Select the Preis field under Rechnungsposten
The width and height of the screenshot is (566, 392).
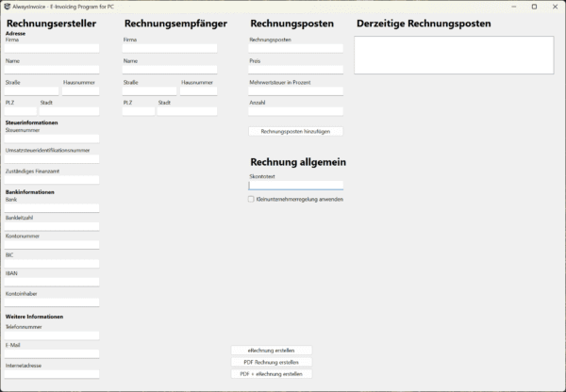coord(296,70)
